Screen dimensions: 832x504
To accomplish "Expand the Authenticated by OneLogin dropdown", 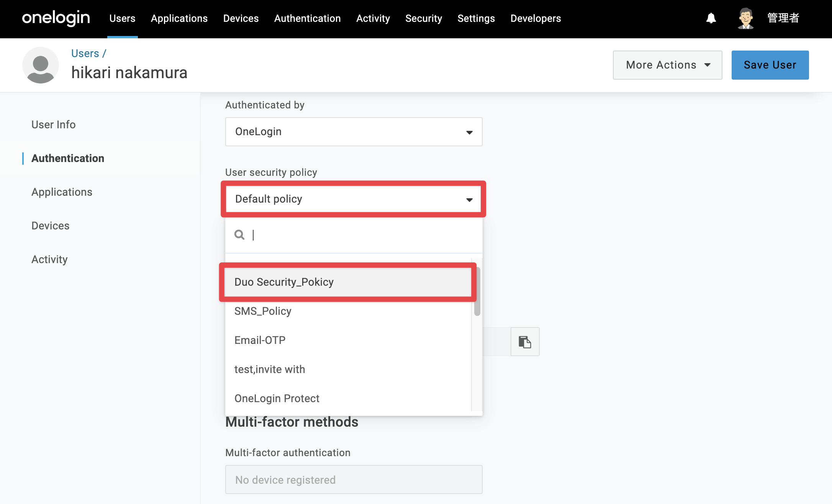I will [354, 132].
